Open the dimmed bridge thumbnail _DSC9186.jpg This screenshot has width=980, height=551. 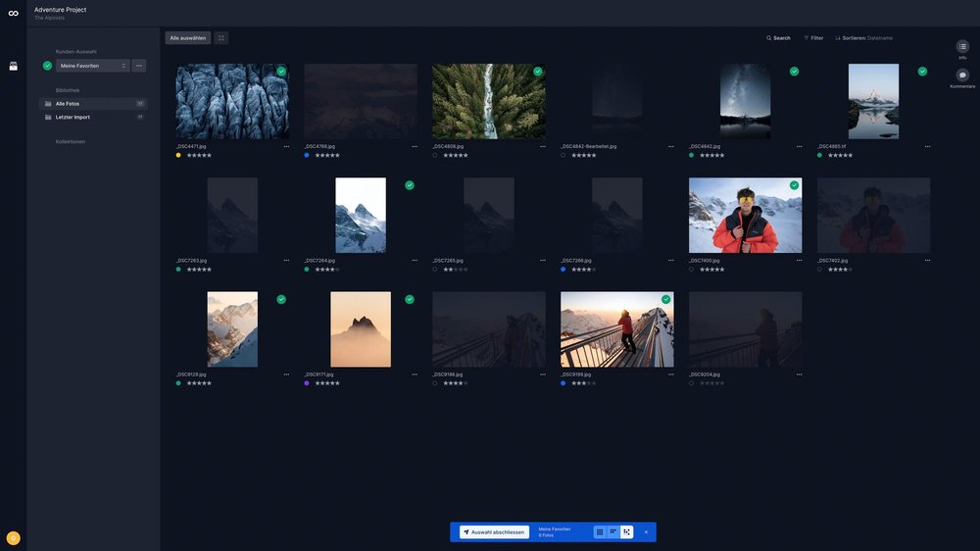point(489,329)
